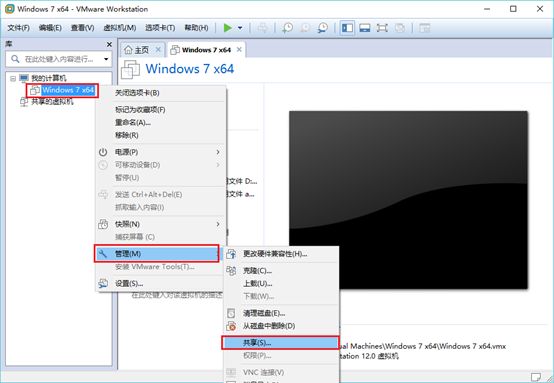This screenshot has width=554, height=383.
Task: Open the 查看(V) menu
Action: pyautogui.click(x=82, y=28)
